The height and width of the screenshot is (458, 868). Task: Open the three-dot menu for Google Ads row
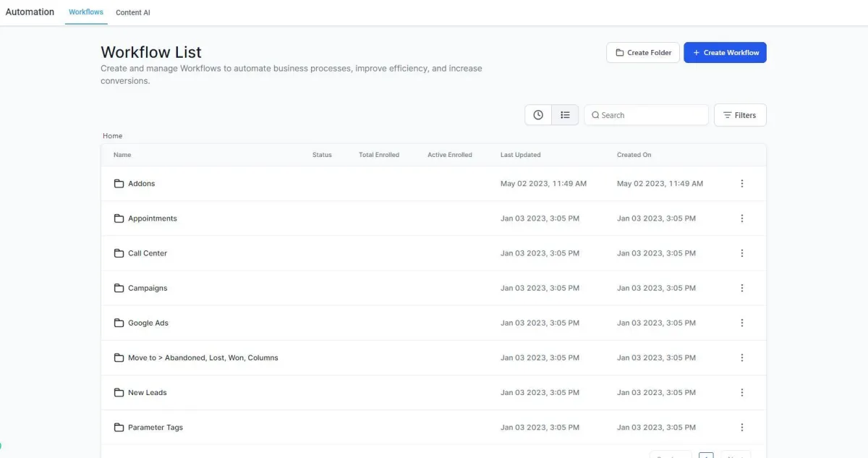point(742,323)
